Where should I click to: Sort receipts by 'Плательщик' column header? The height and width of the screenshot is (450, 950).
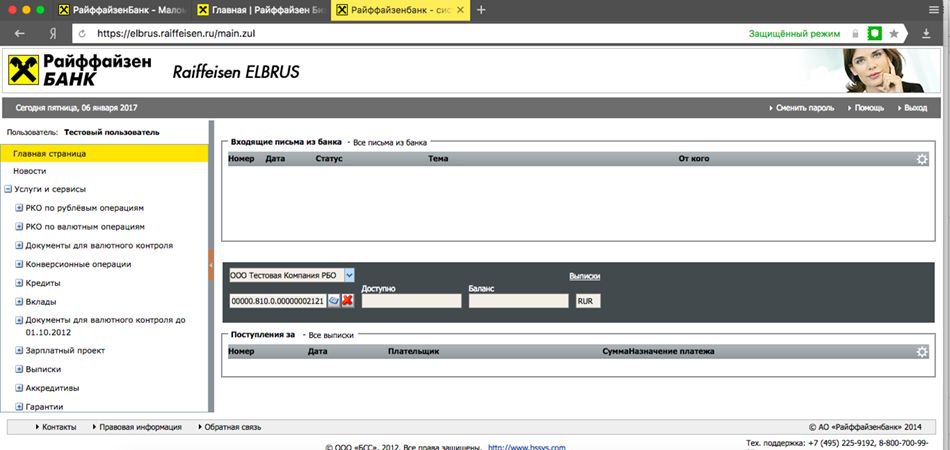click(413, 351)
